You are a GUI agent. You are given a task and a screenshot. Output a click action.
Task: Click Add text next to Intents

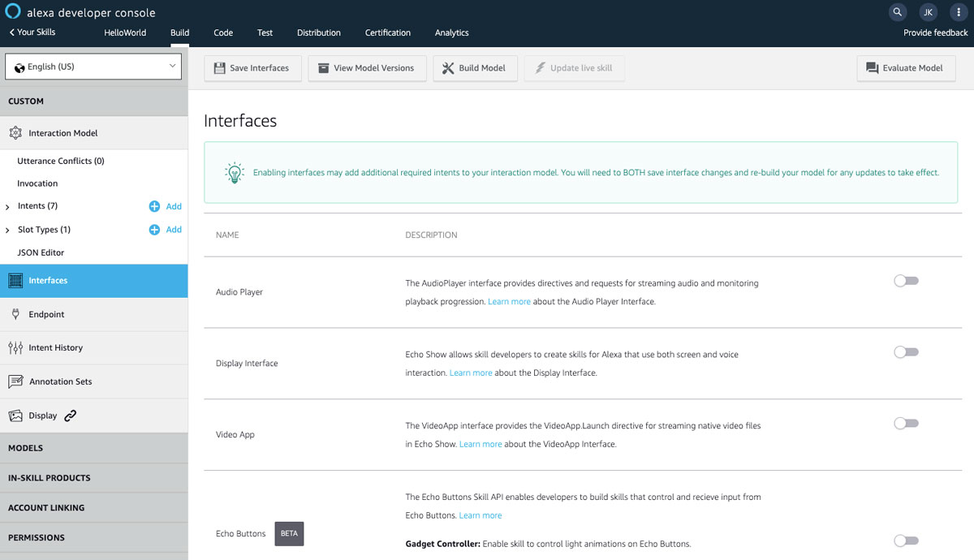(174, 206)
